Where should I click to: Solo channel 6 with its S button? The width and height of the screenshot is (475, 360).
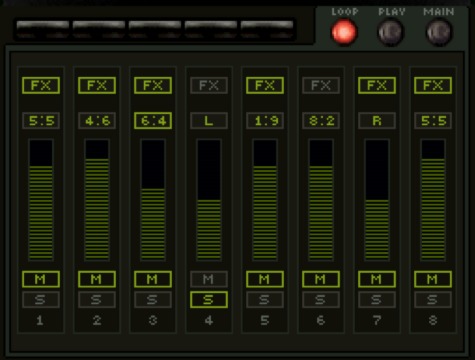coord(321,300)
